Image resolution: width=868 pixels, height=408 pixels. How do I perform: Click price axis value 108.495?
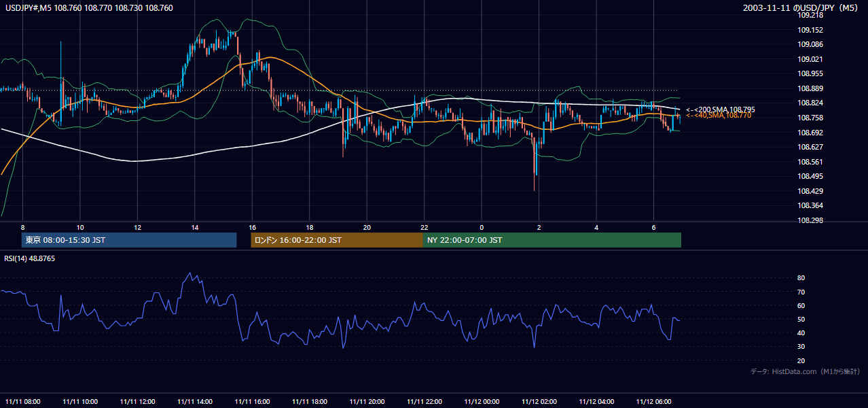[810, 176]
